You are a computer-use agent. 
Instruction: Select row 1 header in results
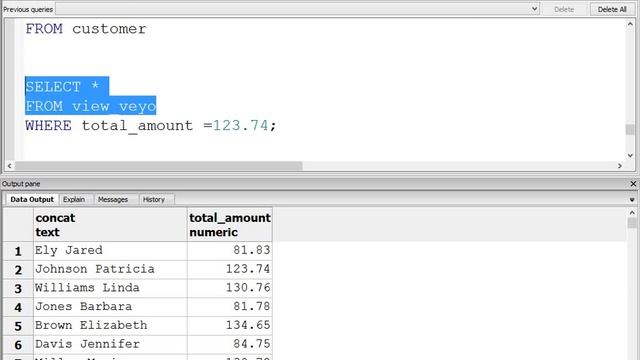point(18,251)
